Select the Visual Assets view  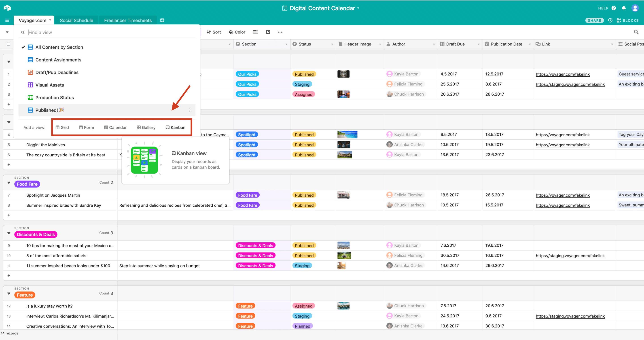click(107, 85)
